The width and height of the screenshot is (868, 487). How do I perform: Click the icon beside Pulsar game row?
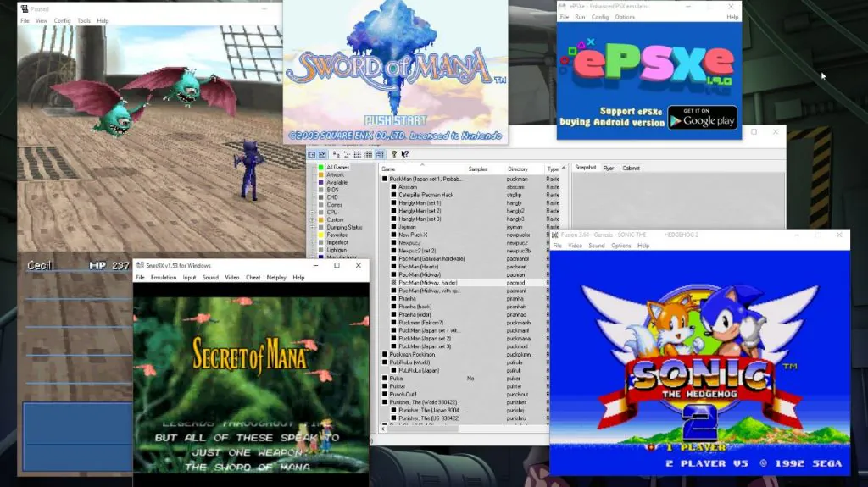coord(385,379)
